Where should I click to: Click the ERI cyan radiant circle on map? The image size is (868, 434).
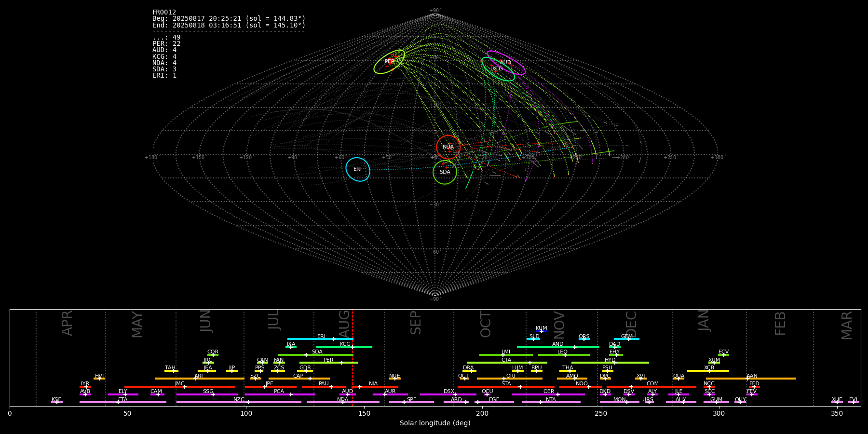pyautogui.click(x=358, y=169)
